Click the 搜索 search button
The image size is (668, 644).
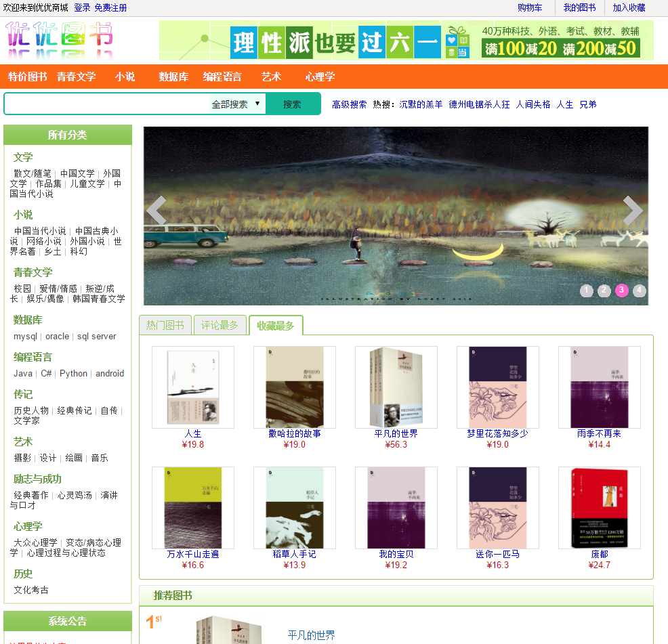(293, 104)
